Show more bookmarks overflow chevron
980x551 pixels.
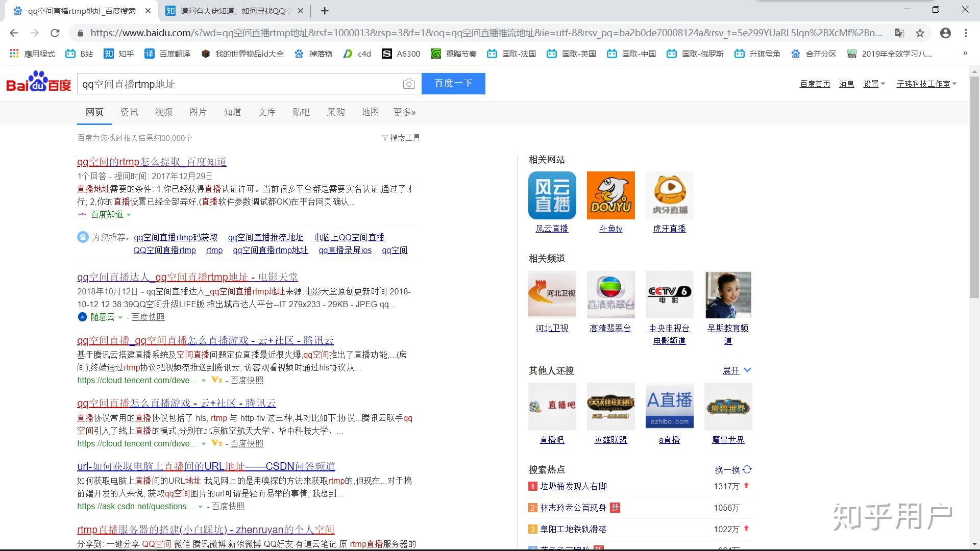[x=965, y=54]
